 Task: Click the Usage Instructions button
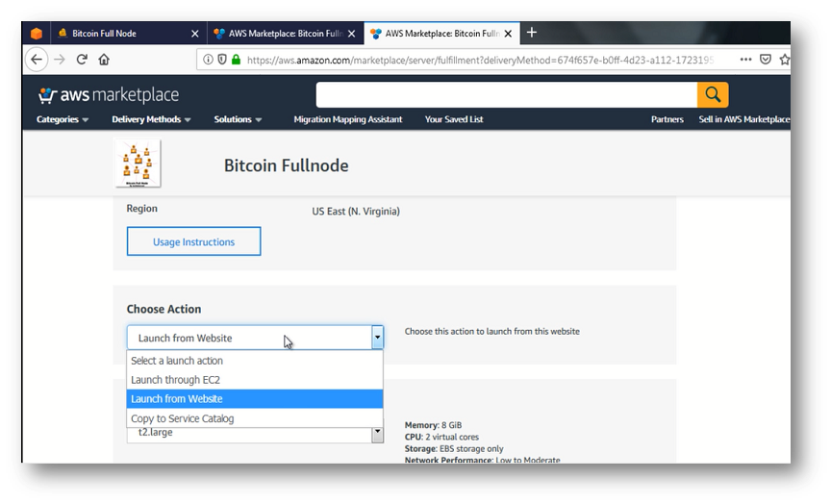(x=193, y=241)
